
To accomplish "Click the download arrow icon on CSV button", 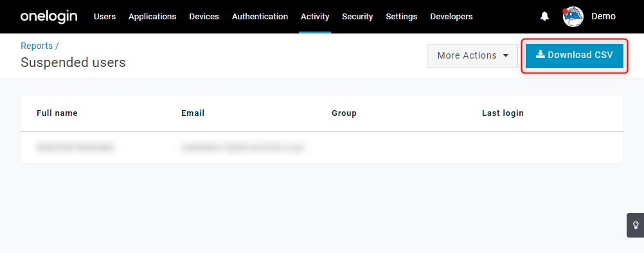I will (x=541, y=55).
